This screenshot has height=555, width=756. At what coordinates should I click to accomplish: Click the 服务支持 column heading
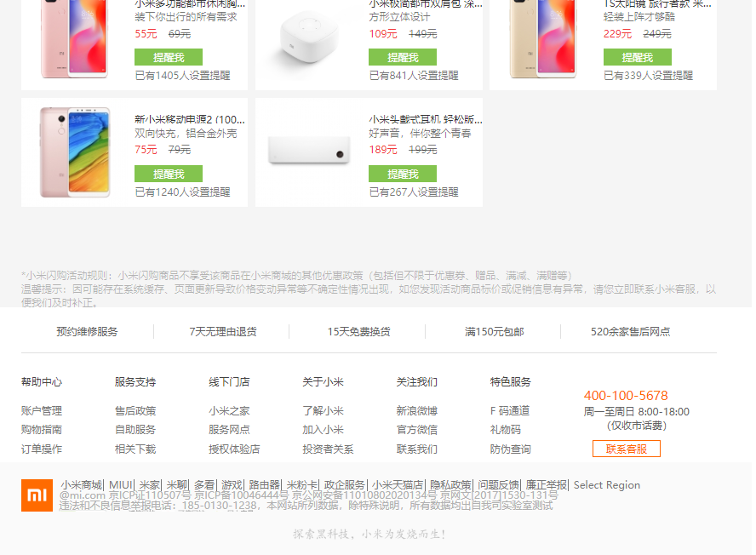135,382
